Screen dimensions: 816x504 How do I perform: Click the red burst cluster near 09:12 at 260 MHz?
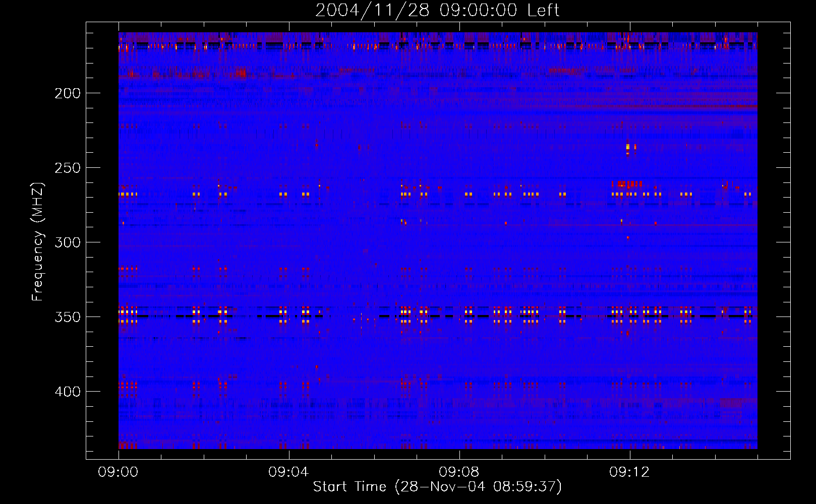click(x=627, y=184)
